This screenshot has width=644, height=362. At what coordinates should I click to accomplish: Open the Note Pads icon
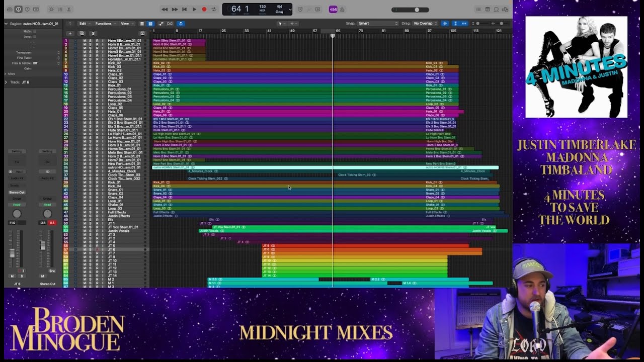point(488,9)
